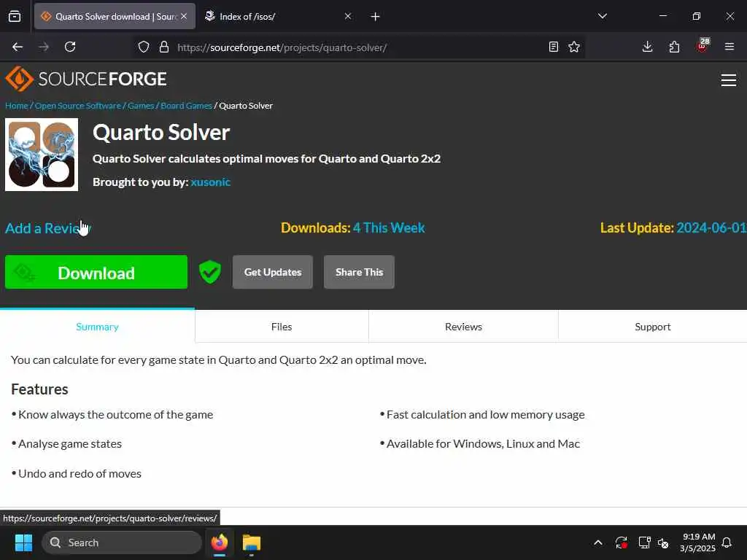The height and width of the screenshot is (560, 747).
Task: Follow the Home breadcrumb link
Action: click(17, 106)
